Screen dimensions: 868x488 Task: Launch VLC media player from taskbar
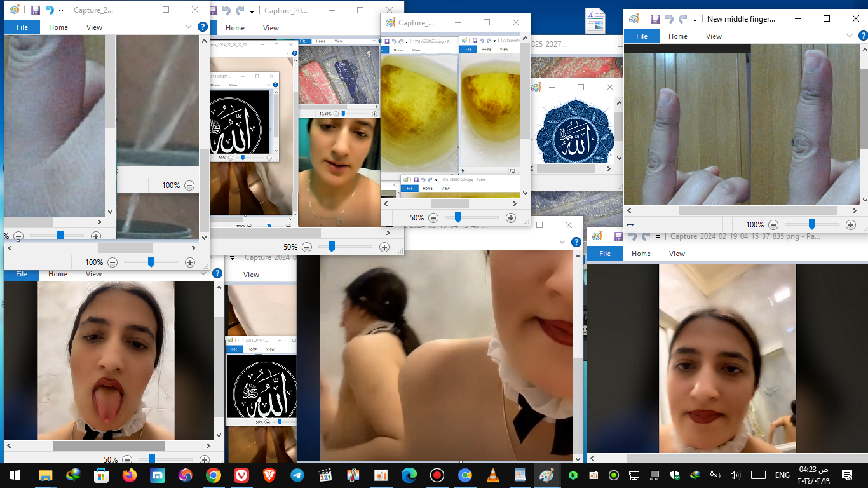(492, 475)
